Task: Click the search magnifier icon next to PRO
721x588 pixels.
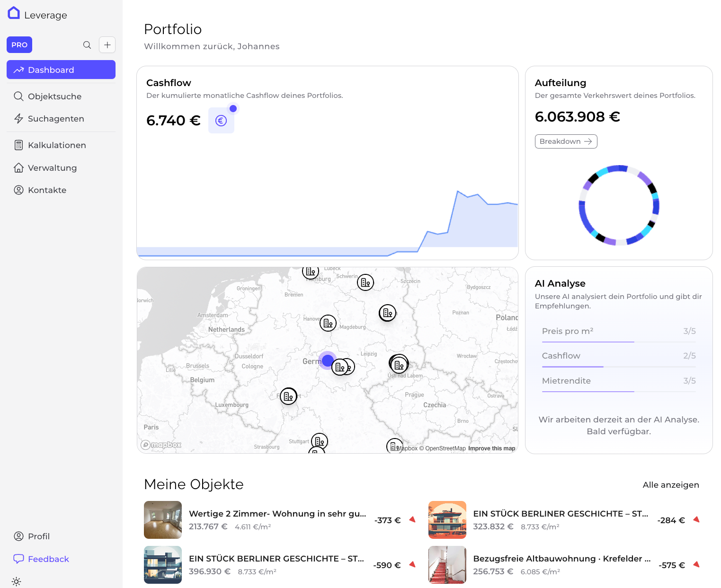Action: 87,44
